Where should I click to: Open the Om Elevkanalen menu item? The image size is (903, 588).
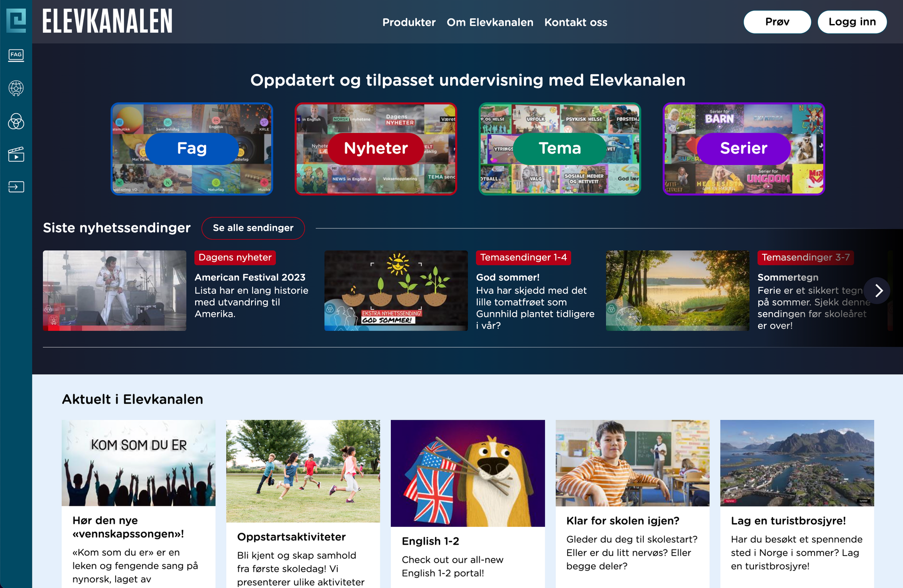pos(490,22)
